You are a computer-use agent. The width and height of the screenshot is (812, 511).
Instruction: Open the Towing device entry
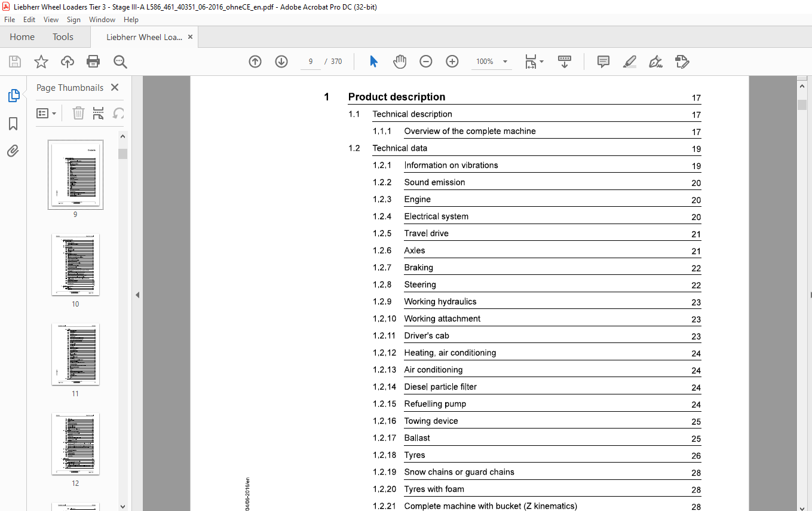[x=431, y=421]
